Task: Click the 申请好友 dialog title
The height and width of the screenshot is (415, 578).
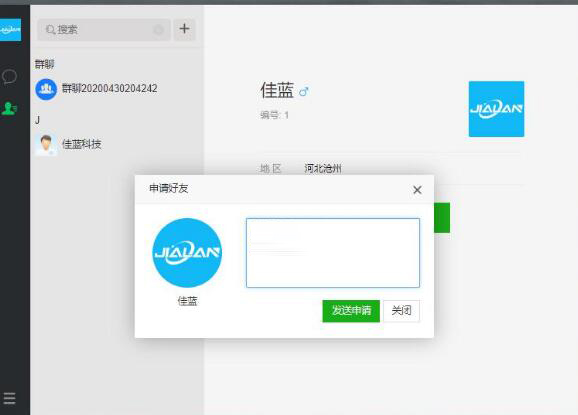Action: point(168,188)
